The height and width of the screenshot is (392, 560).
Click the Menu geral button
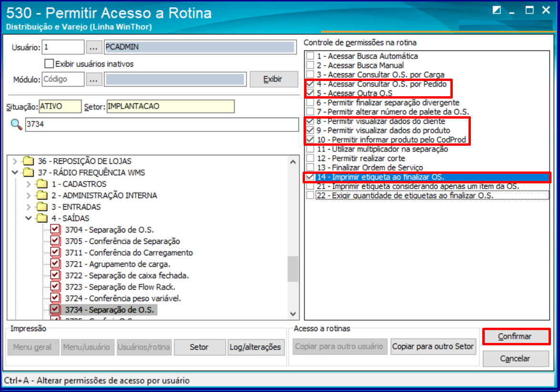[33, 347]
